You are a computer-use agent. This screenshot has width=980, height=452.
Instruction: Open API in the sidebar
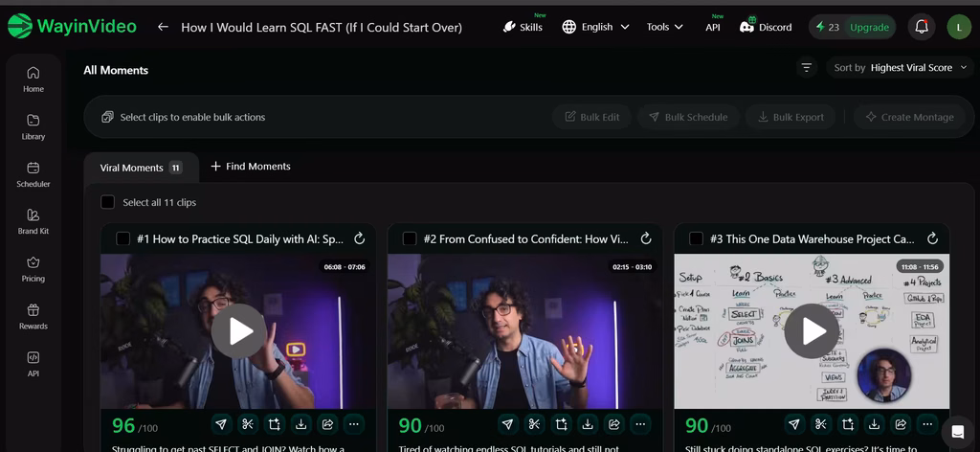(33, 365)
